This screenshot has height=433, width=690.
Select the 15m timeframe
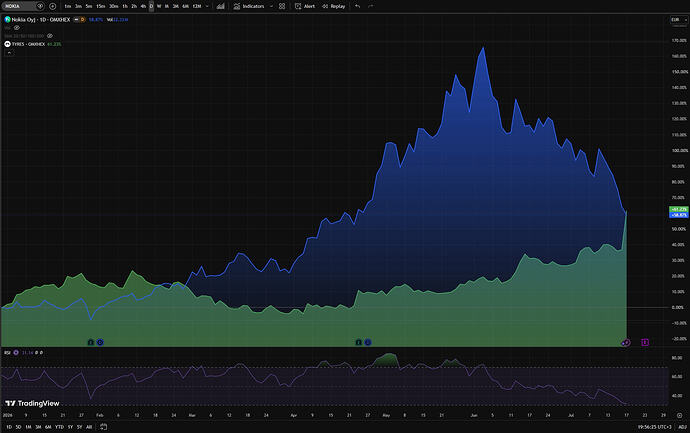[101, 6]
